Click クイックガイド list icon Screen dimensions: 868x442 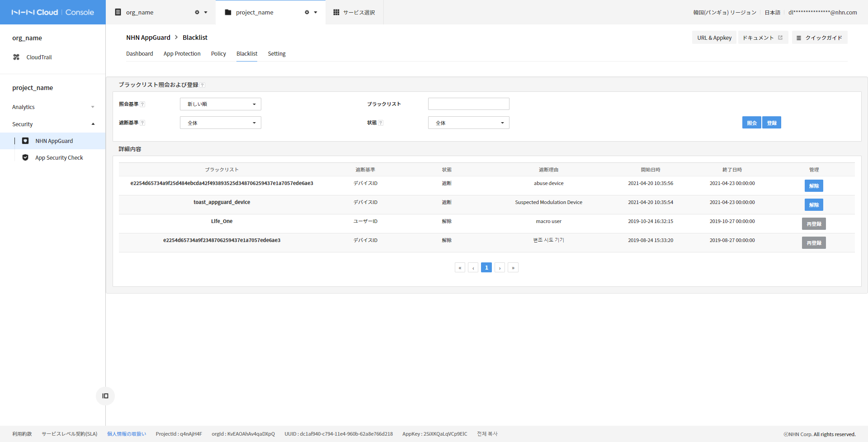point(799,38)
